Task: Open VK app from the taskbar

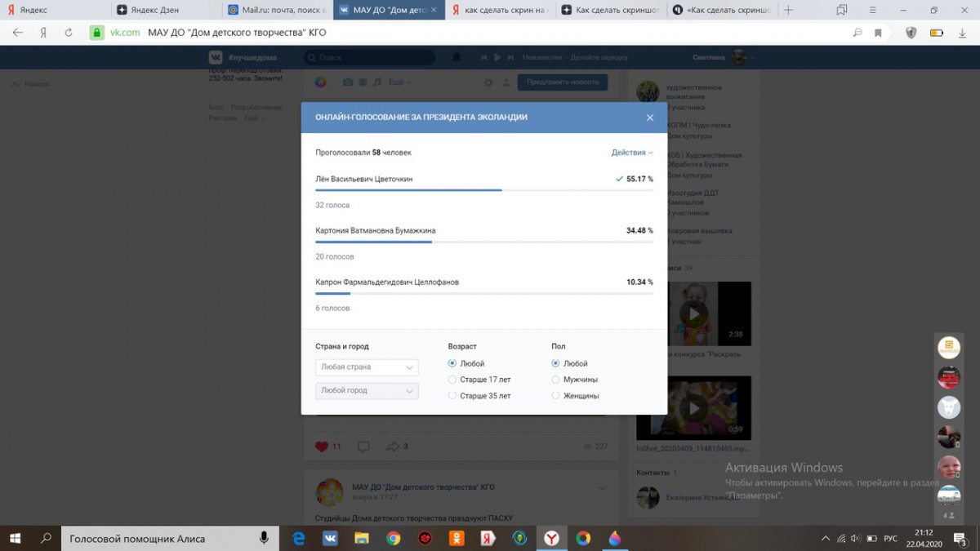Action: click(x=330, y=538)
